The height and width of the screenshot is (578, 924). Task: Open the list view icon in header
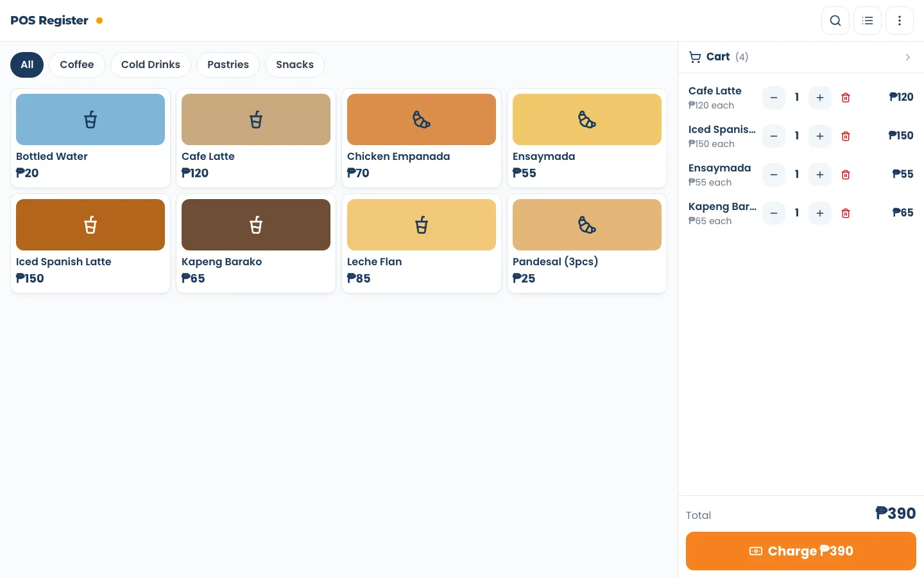(x=868, y=21)
